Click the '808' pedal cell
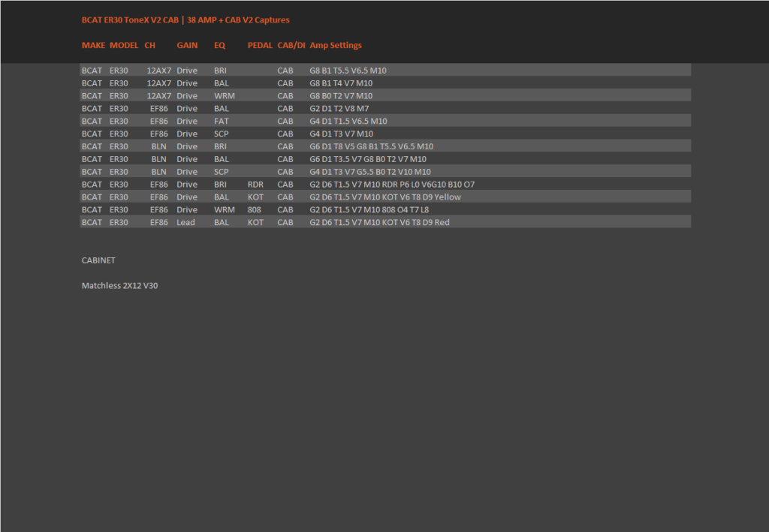The image size is (769, 532). tap(254, 209)
